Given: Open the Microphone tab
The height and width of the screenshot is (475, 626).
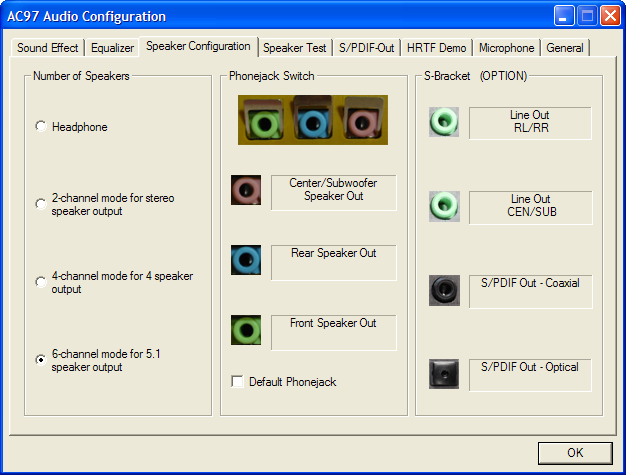Looking at the screenshot, I should 506,48.
